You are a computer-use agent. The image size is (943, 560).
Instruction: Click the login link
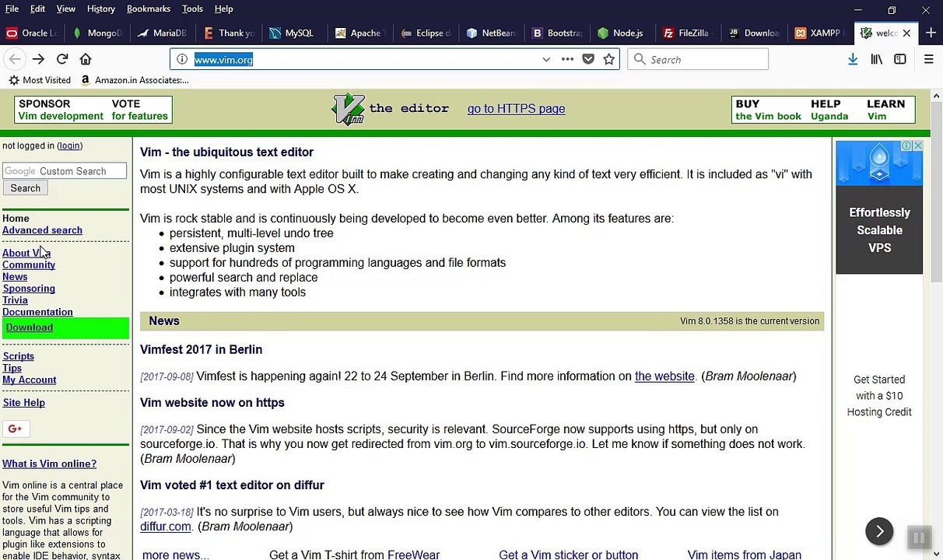69,145
